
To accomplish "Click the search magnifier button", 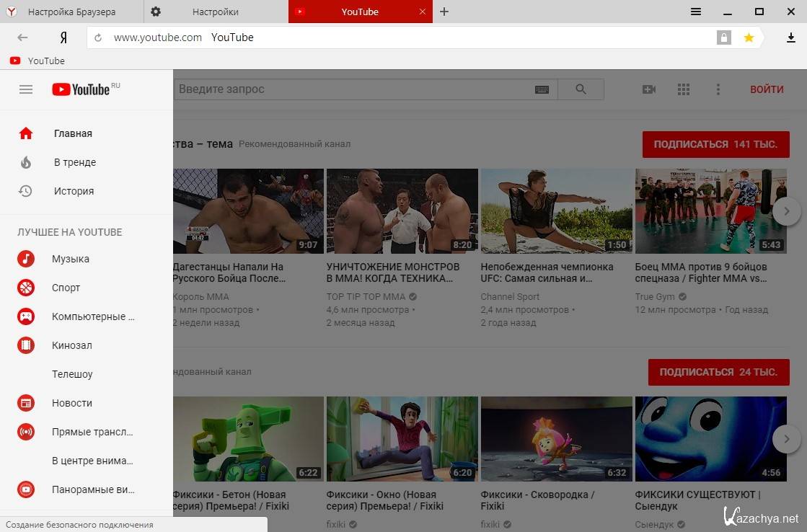I will (x=581, y=89).
